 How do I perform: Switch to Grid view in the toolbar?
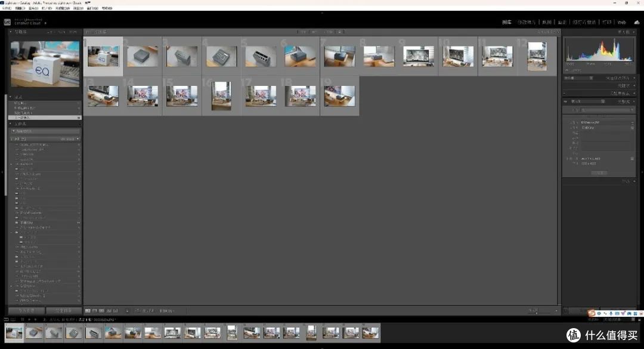click(87, 311)
